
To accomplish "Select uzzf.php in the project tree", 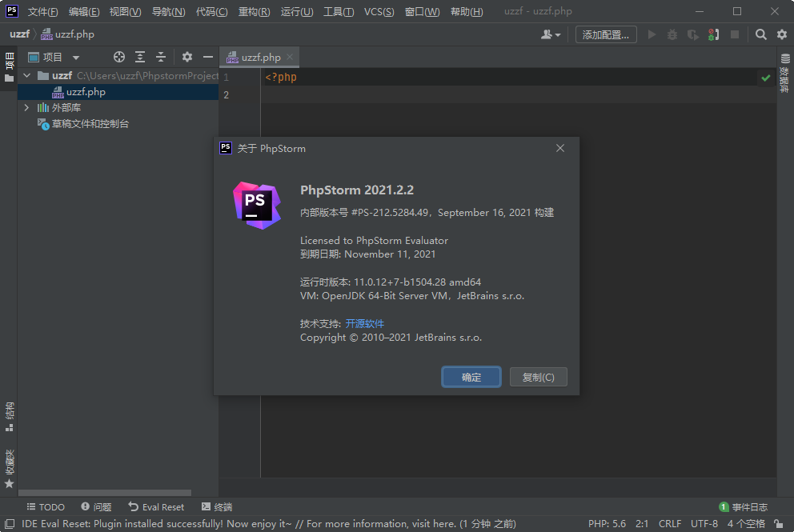I will click(x=118, y=92).
